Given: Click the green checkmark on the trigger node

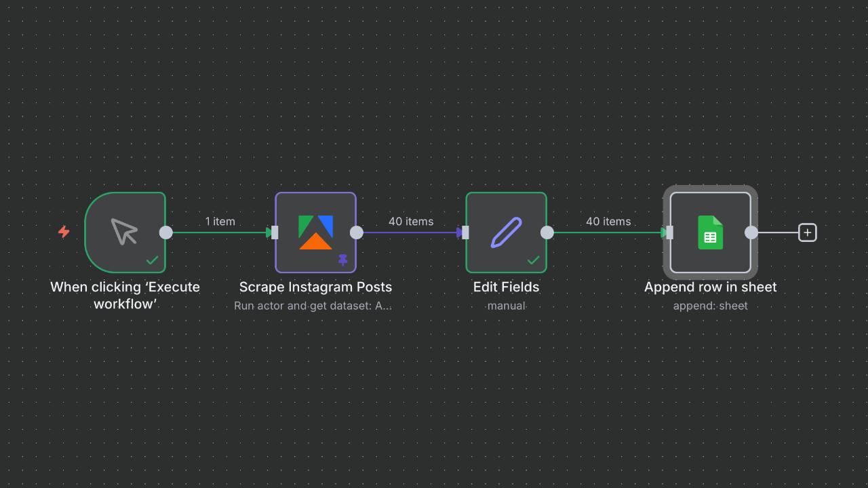Looking at the screenshot, I should 153,260.
